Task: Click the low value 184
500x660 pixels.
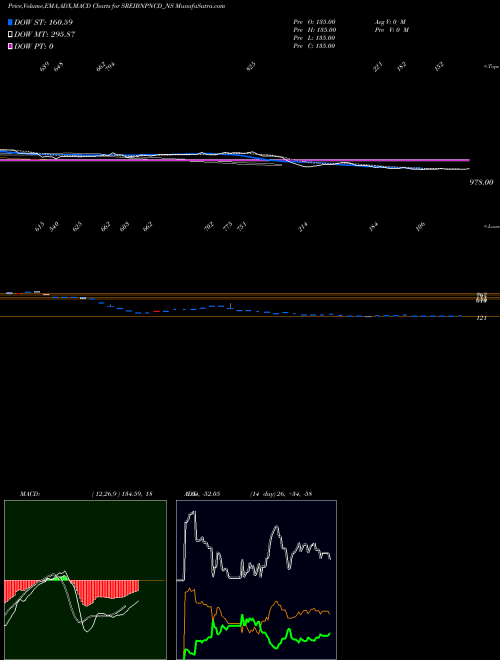Action: pos(373,227)
